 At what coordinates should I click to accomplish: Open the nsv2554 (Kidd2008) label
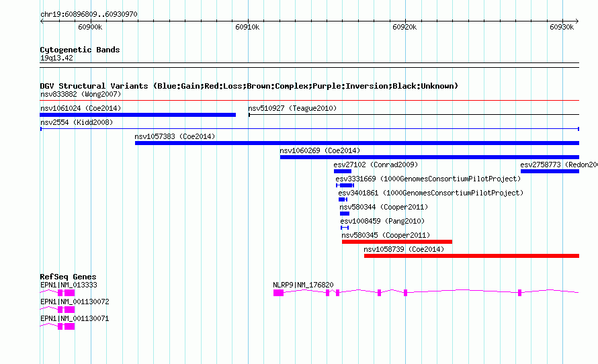coord(77,122)
